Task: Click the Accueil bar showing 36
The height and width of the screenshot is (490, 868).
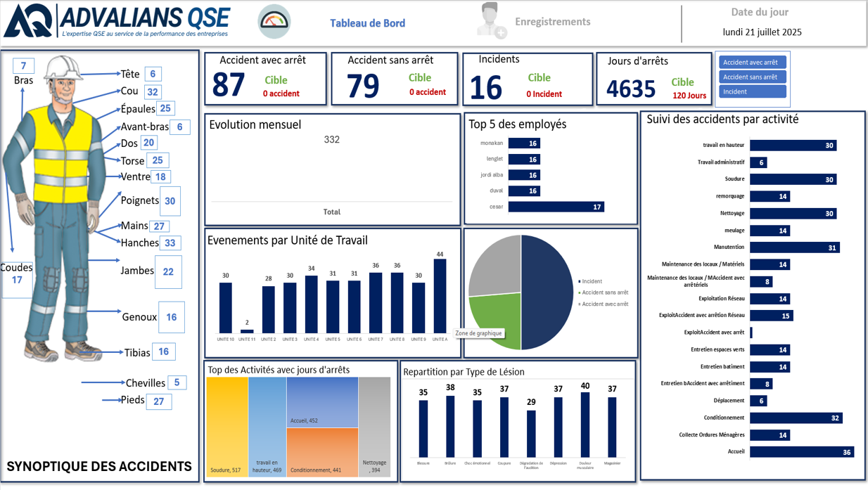Action: point(801,452)
